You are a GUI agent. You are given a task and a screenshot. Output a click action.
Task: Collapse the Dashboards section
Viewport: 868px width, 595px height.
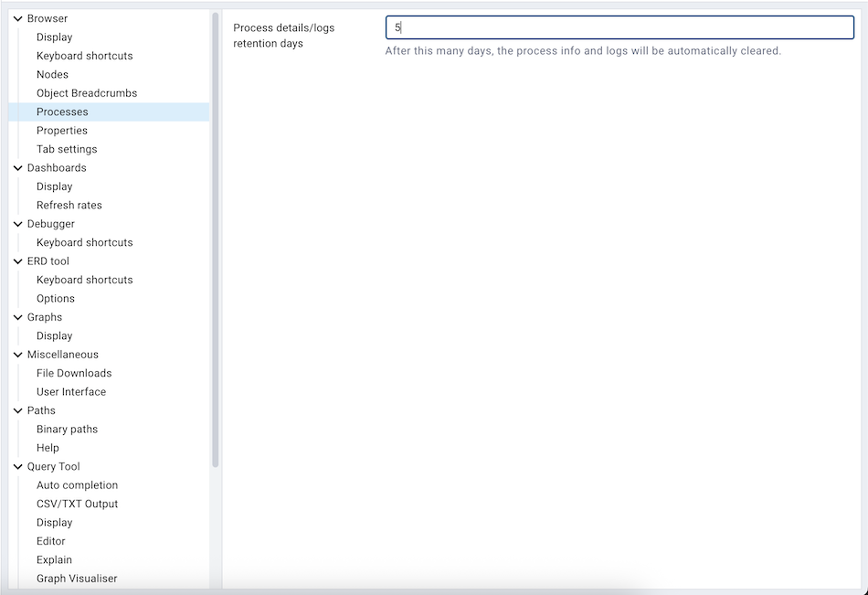tap(17, 167)
